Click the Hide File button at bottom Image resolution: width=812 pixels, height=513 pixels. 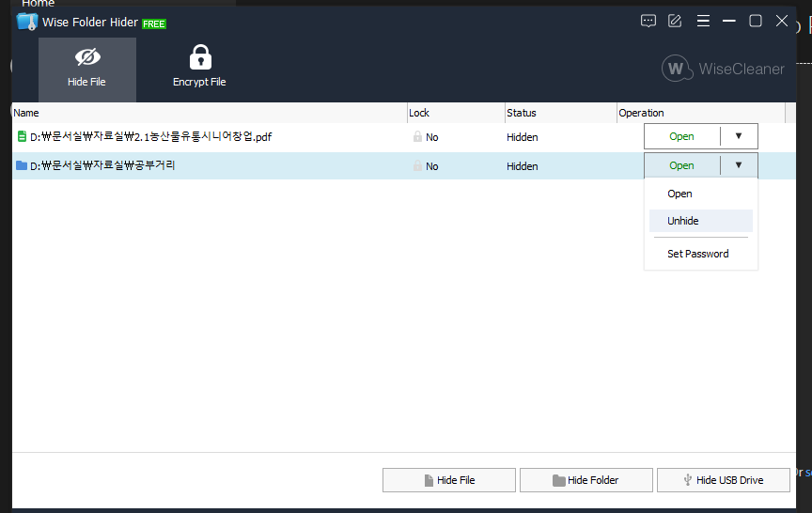[x=449, y=480]
